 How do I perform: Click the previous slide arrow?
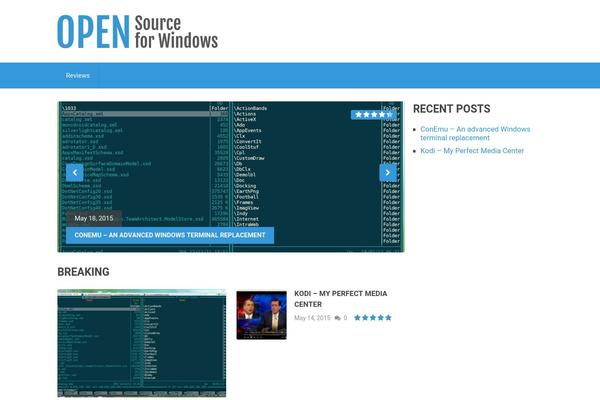click(x=75, y=173)
